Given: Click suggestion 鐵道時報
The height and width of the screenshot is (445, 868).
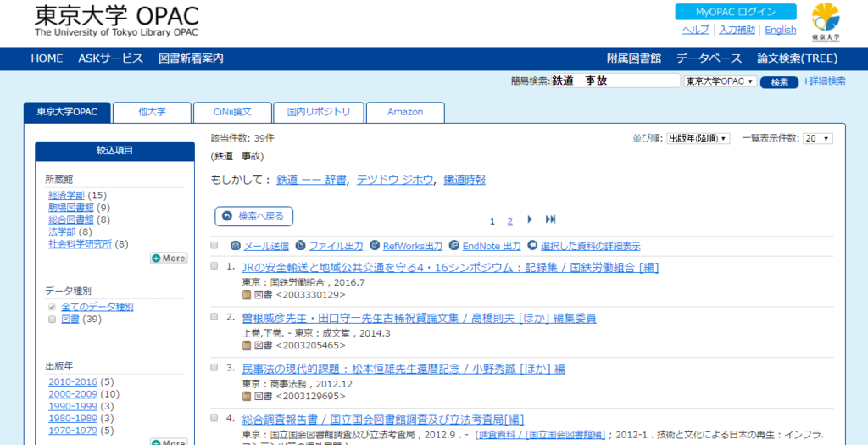Looking at the screenshot, I should point(465,180).
